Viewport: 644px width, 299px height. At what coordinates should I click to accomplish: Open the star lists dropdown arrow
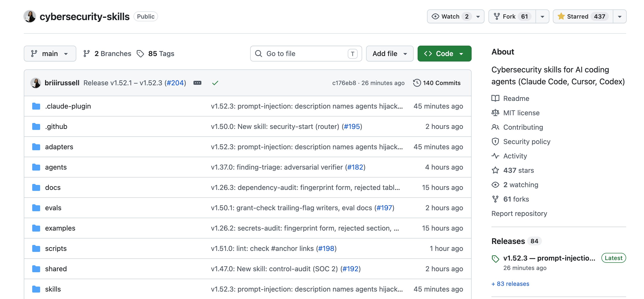[619, 17]
